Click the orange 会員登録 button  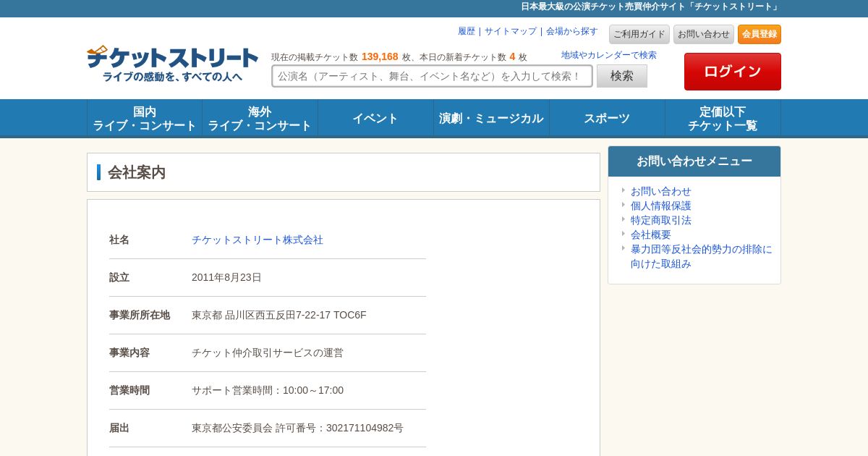pyautogui.click(x=759, y=34)
